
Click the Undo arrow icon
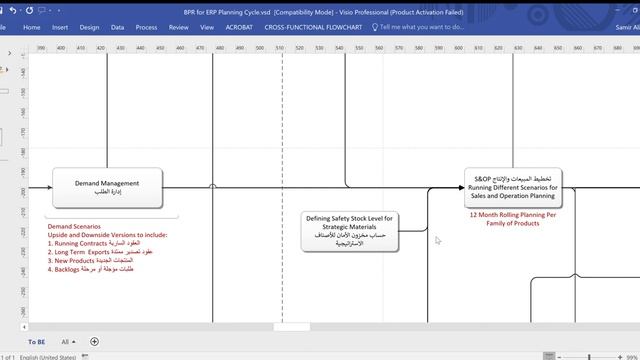point(13,11)
